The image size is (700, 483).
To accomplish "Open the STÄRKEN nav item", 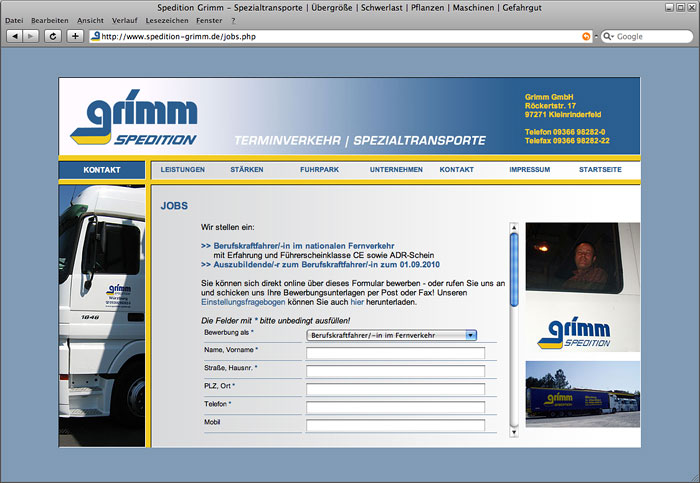I will click(x=246, y=170).
